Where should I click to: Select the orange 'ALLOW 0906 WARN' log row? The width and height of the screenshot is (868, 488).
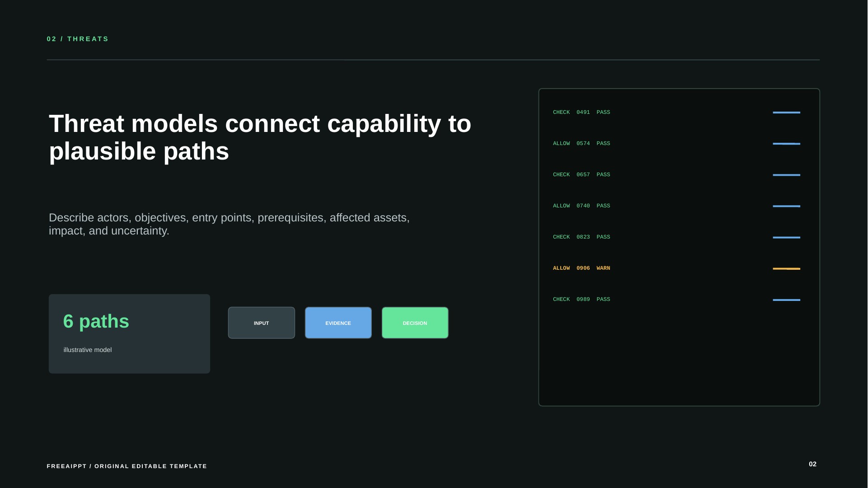click(582, 268)
